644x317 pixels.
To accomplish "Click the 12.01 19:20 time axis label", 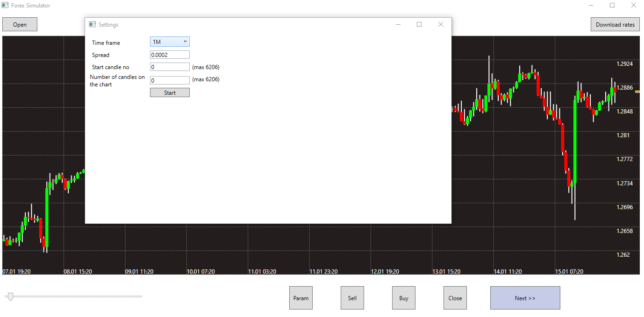I will coord(385,271).
